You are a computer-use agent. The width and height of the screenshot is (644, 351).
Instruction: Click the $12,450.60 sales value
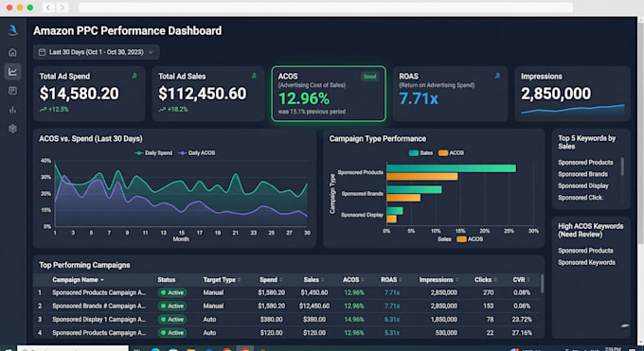[x=314, y=306]
